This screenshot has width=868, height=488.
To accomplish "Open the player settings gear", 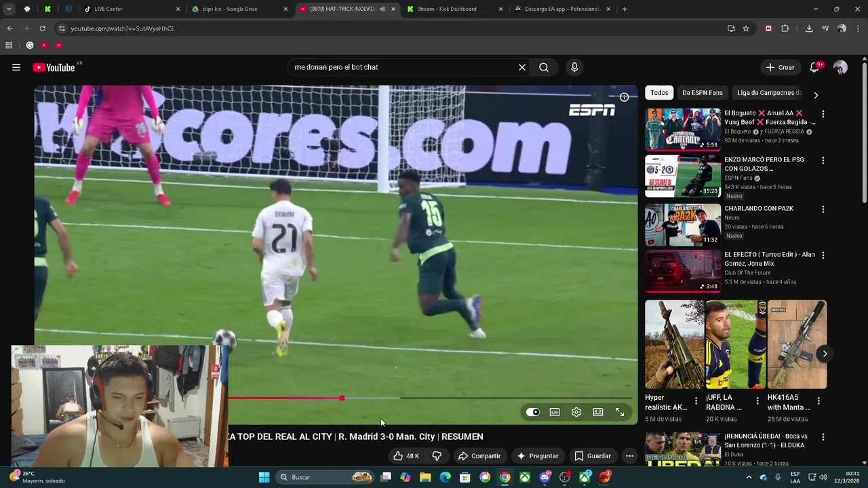I will 576,412.
